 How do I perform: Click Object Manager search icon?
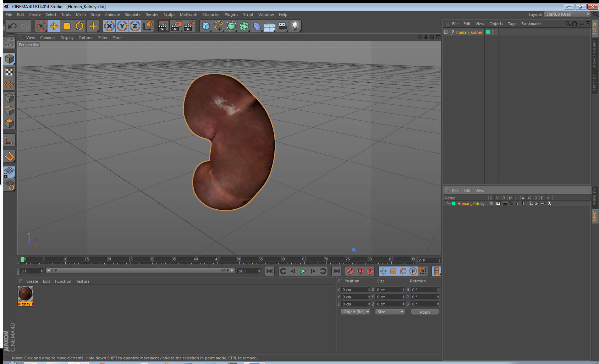(x=568, y=24)
